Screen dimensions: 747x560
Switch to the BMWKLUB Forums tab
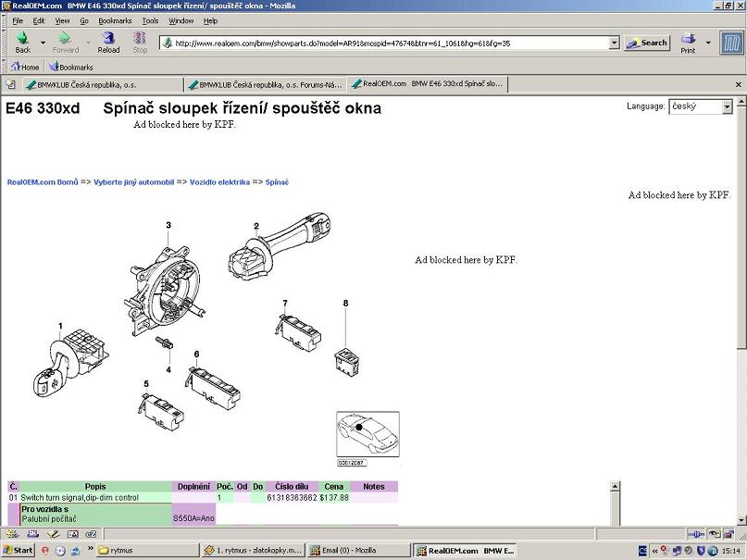(x=265, y=85)
